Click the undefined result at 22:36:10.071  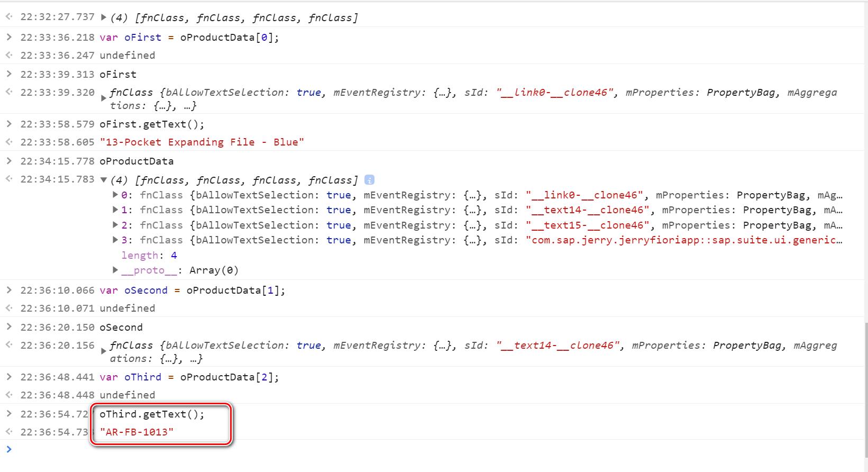(x=127, y=308)
